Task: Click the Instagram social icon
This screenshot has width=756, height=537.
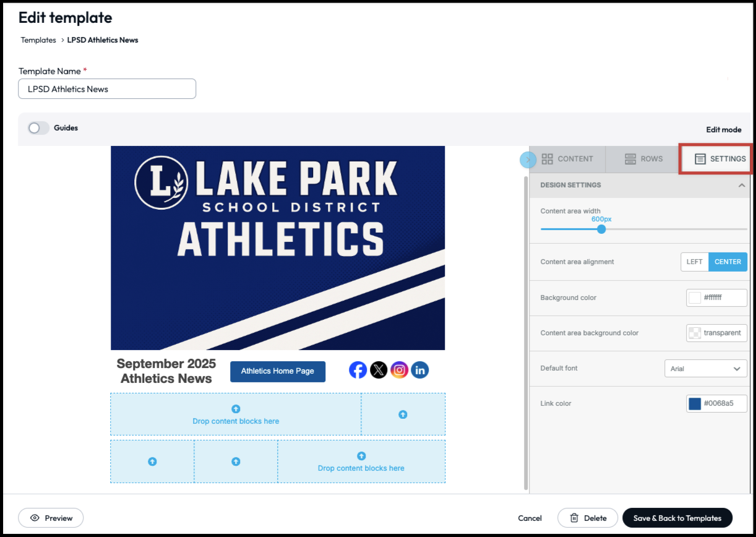Action: (x=400, y=370)
